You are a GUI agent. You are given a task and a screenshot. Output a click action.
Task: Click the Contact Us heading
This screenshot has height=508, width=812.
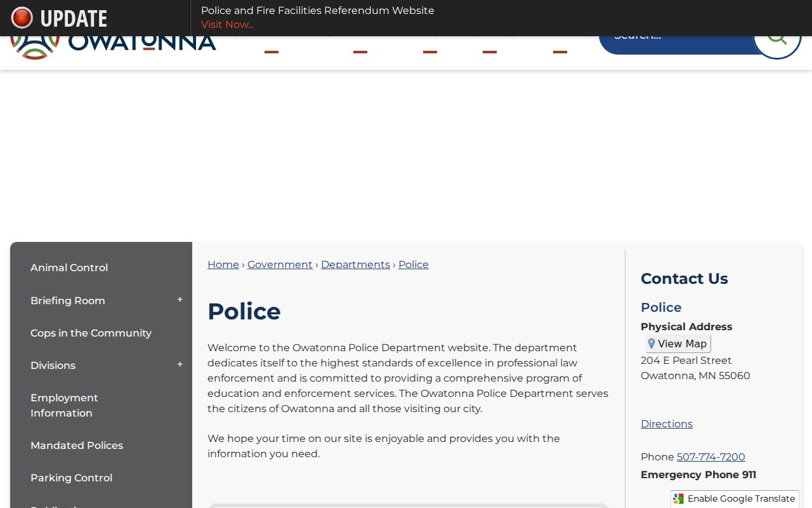tap(684, 279)
